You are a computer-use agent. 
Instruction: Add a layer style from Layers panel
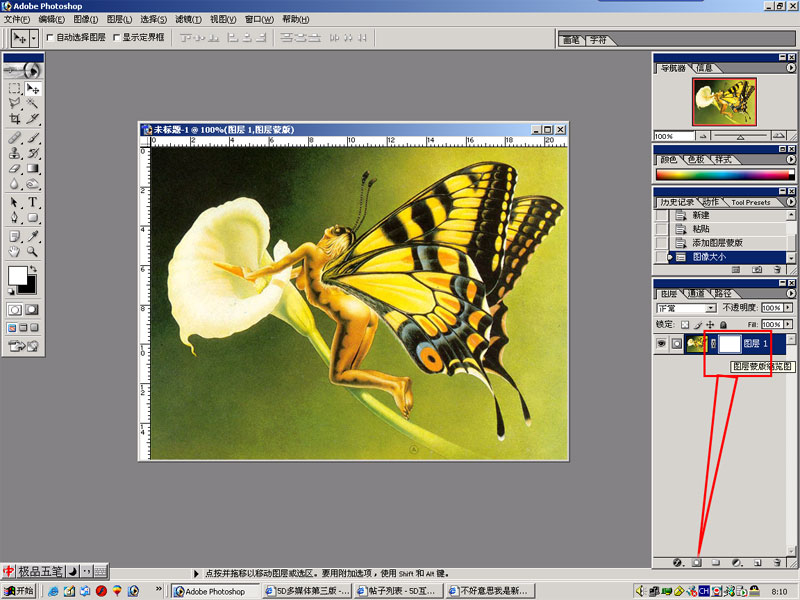coord(677,563)
